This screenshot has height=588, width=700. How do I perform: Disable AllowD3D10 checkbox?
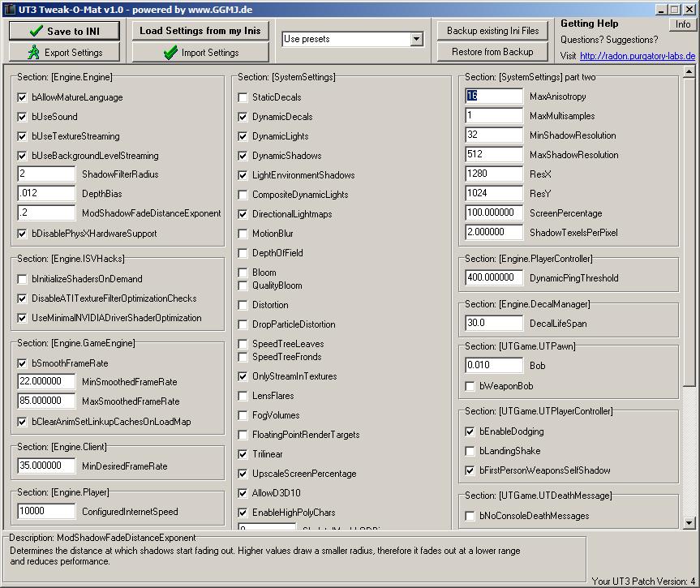[243, 493]
